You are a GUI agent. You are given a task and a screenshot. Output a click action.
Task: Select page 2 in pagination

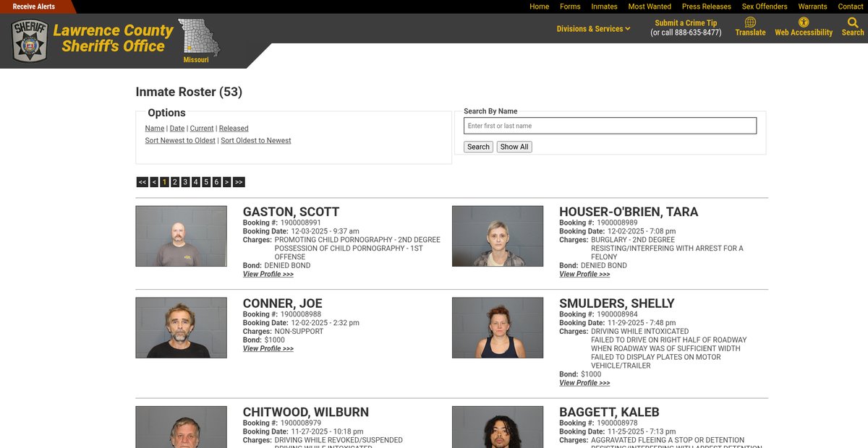[x=175, y=182]
